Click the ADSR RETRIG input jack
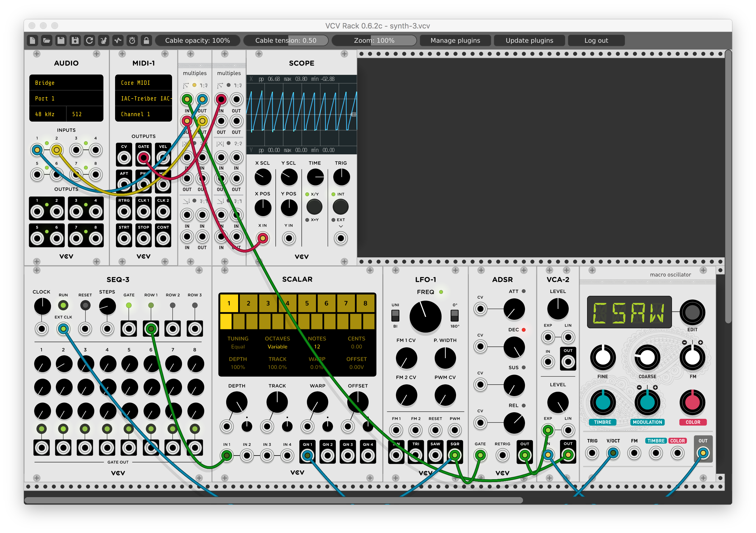The width and height of the screenshot is (756, 533). pos(502,455)
